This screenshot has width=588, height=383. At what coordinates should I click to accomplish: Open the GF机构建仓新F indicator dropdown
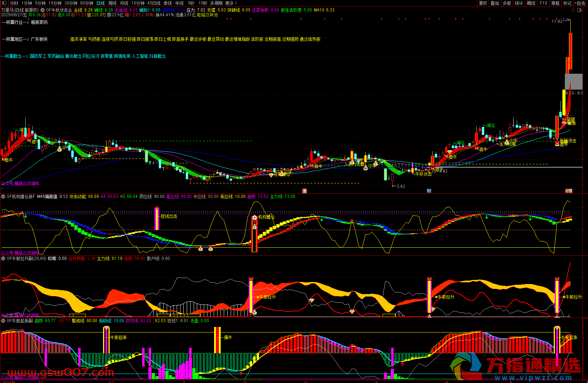pos(3,197)
